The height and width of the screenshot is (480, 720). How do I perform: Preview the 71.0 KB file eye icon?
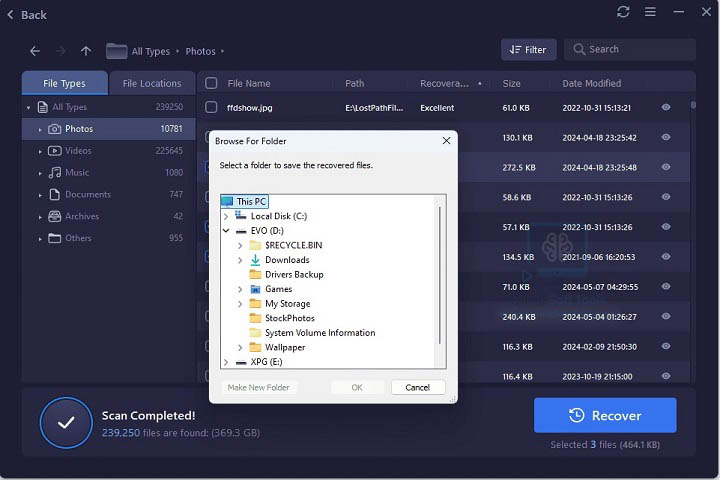click(666, 286)
